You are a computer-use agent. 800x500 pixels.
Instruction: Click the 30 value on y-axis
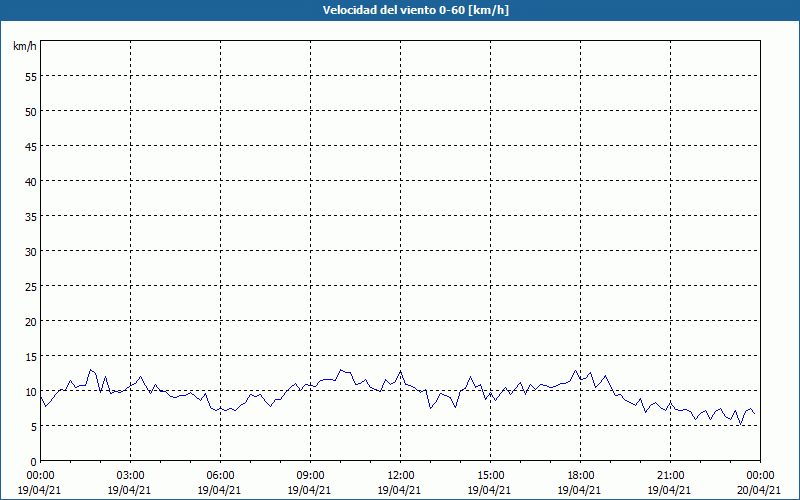pos(31,252)
